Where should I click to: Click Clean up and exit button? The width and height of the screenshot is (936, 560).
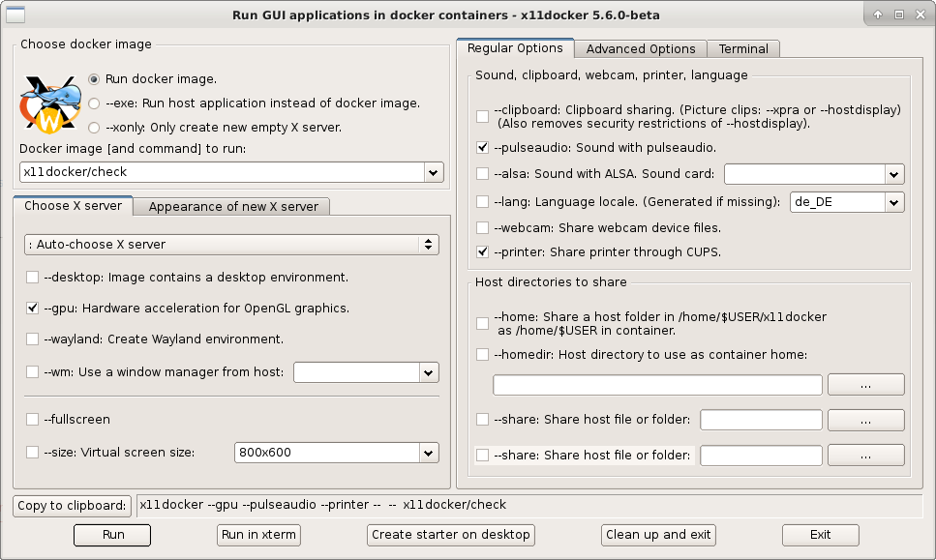point(658,535)
